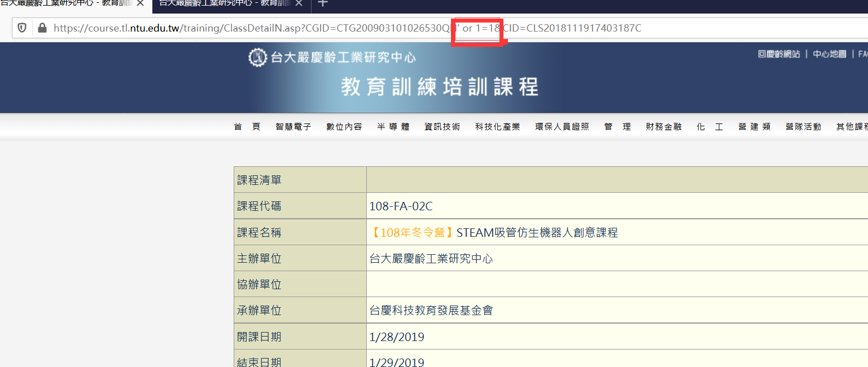Click the 承辦單位 label
The image size is (868, 367).
tap(259, 310)
